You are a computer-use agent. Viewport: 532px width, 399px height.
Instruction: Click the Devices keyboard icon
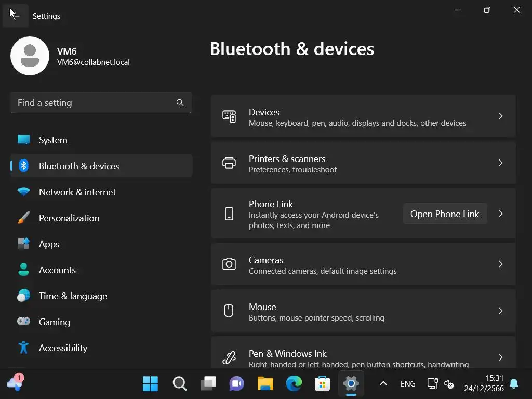click(x=229, y=116)
